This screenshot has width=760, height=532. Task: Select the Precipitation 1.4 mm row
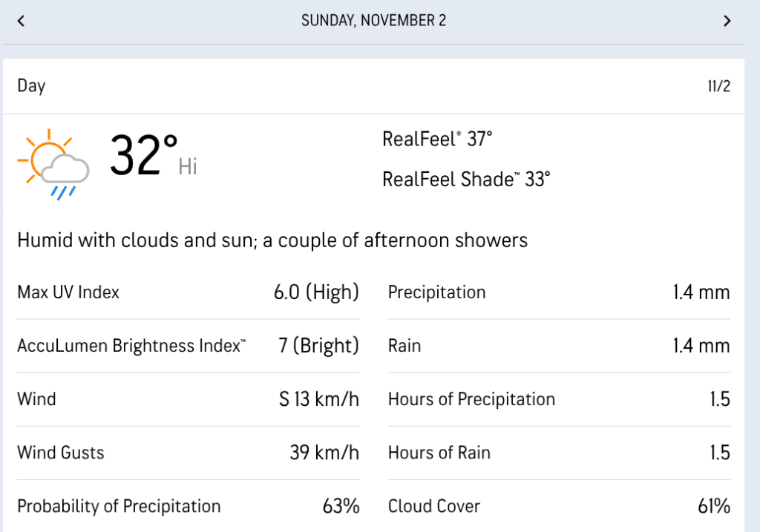(559, 292)
